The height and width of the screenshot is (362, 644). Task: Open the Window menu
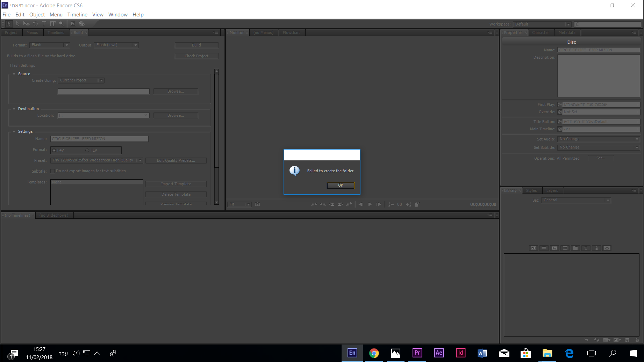tap(118, 15)
